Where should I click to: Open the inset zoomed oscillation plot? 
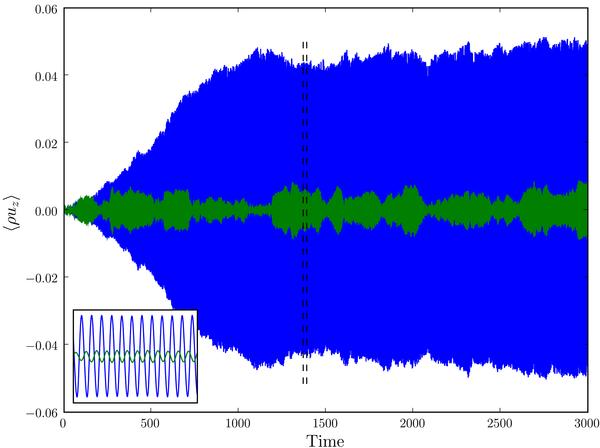tap(134, 354)
